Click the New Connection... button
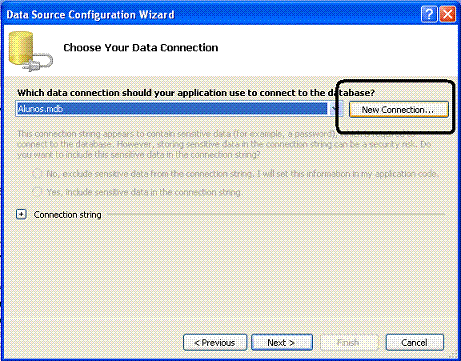The image size is (461, 361). 399,110
